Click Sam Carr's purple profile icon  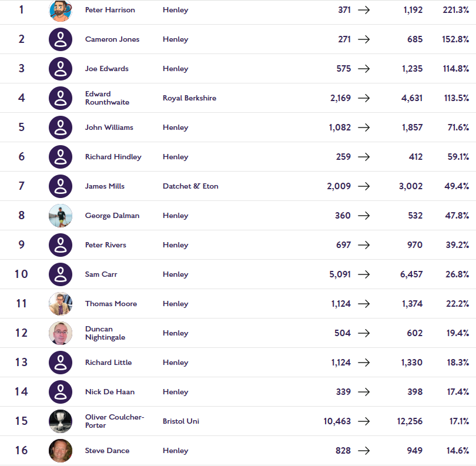point(61,274)
